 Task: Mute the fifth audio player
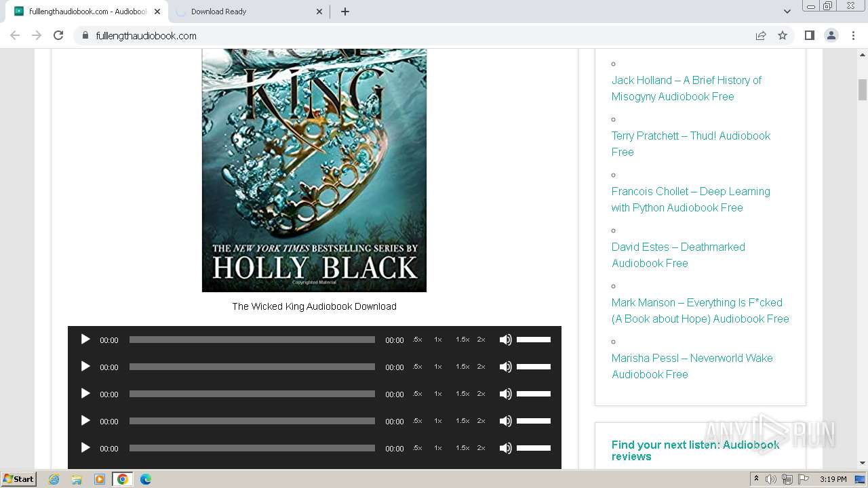505,448
